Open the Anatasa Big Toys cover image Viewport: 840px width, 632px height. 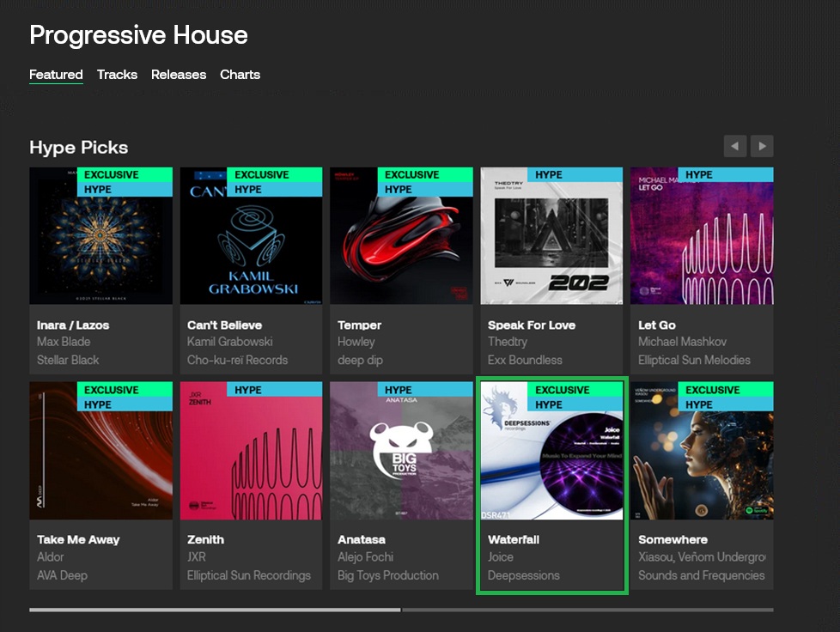(401, 451)
